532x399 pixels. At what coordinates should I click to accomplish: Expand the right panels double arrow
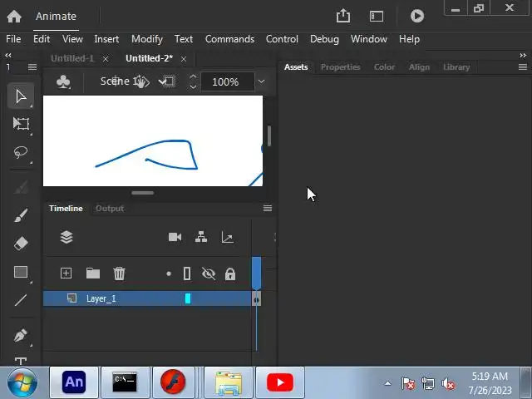523,56
